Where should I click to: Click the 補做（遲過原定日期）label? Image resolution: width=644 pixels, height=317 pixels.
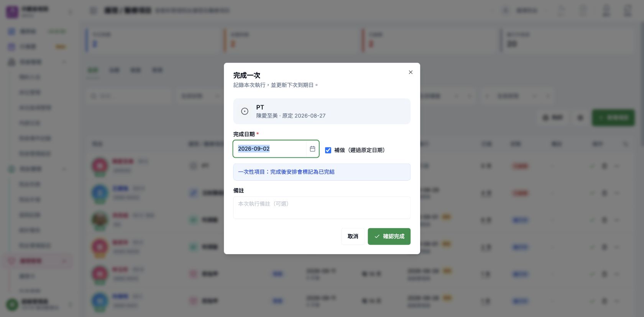360,150
